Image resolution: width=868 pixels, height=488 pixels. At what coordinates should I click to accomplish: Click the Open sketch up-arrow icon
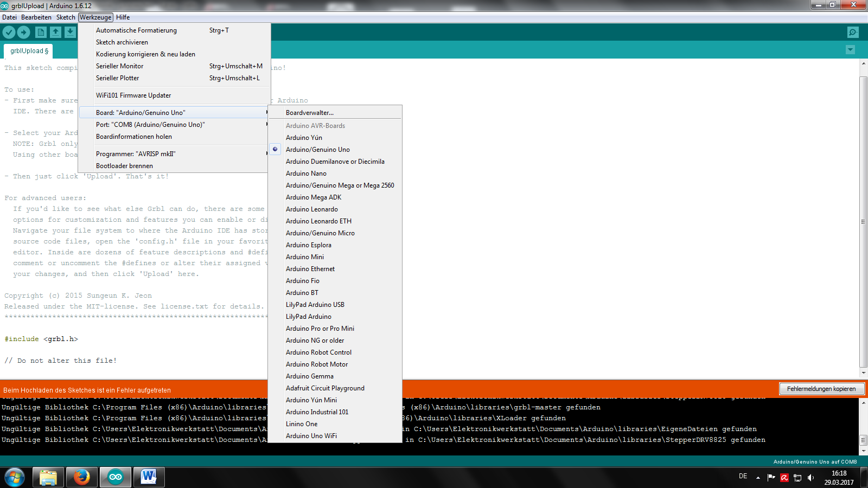[55, 33]
